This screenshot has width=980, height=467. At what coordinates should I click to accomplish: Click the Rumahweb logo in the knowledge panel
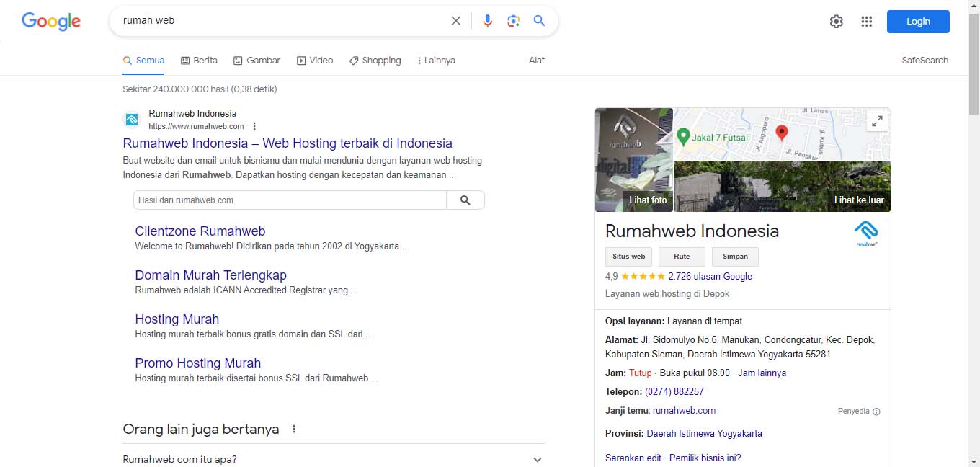click(865, 233)
